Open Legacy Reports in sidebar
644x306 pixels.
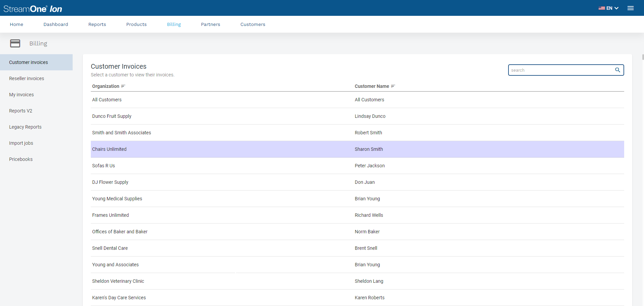[36, 127]
